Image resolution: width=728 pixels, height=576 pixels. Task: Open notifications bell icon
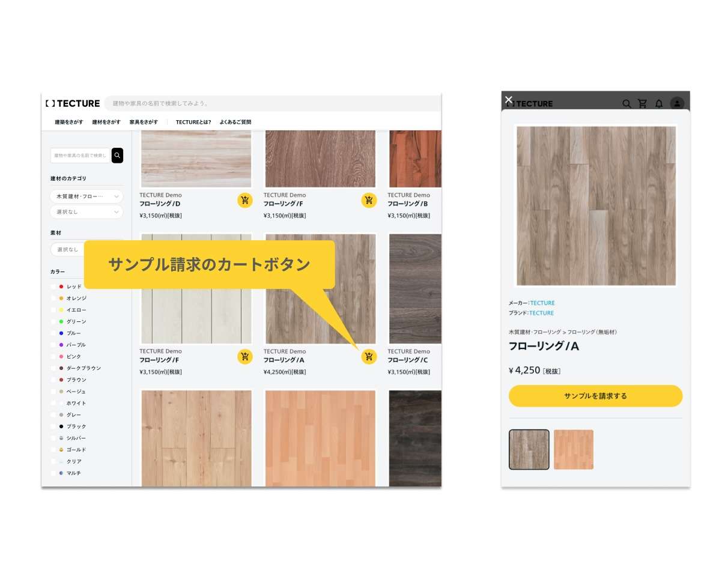coord(659,104)
